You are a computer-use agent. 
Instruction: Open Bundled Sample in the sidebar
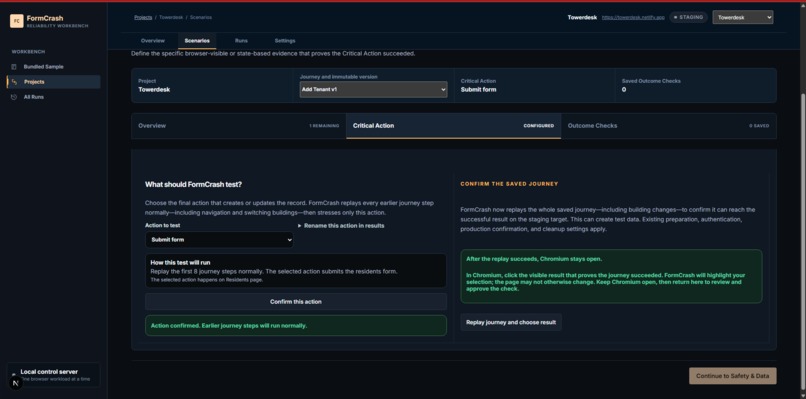[x=53, y=67]
